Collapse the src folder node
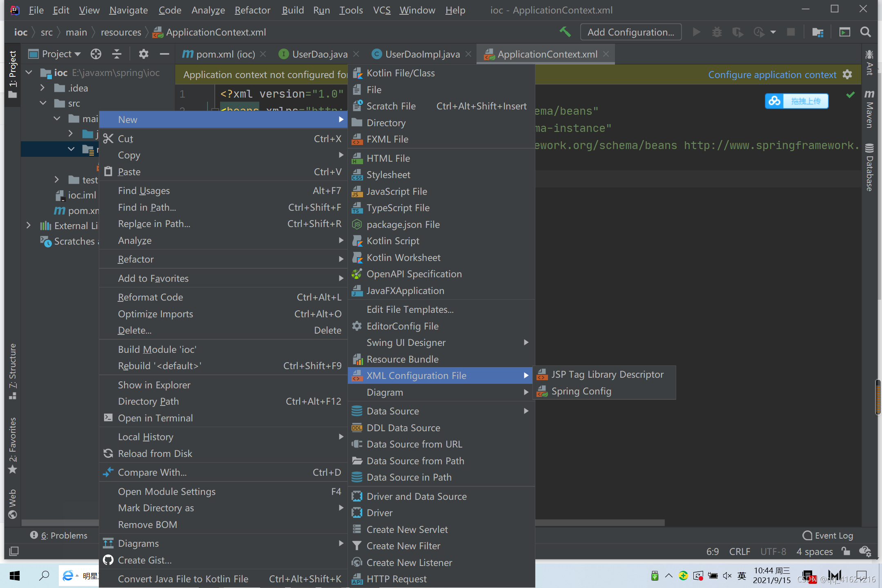This screenshot has height=588, width=882. pos(42,103)
